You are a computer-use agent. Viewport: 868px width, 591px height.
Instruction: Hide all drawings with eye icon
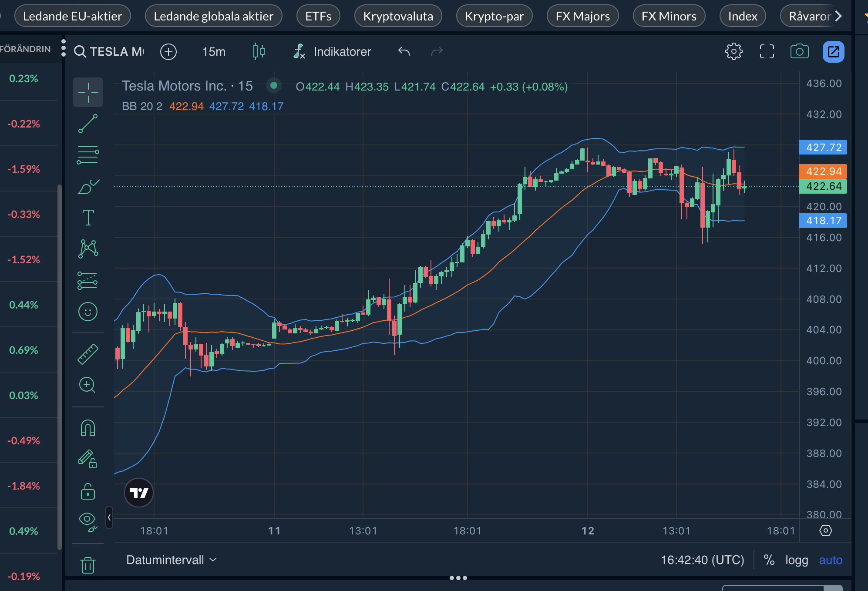tap(87, 519)
